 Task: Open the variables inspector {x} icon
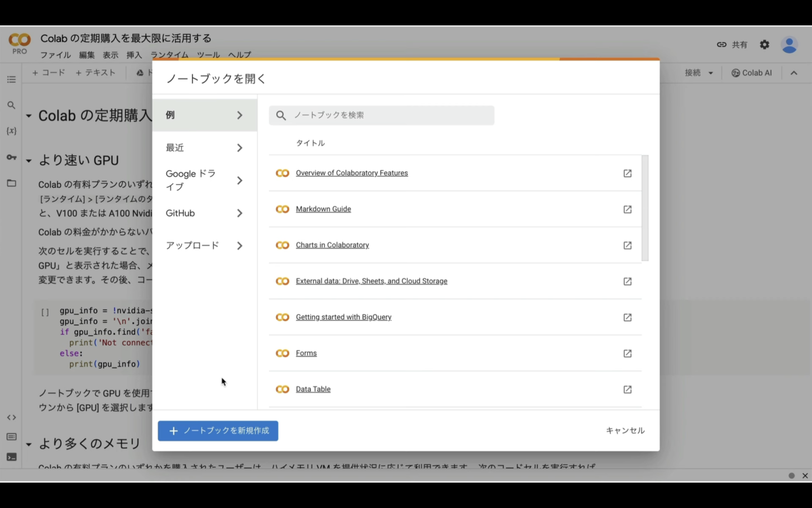[x=11, y=131]
